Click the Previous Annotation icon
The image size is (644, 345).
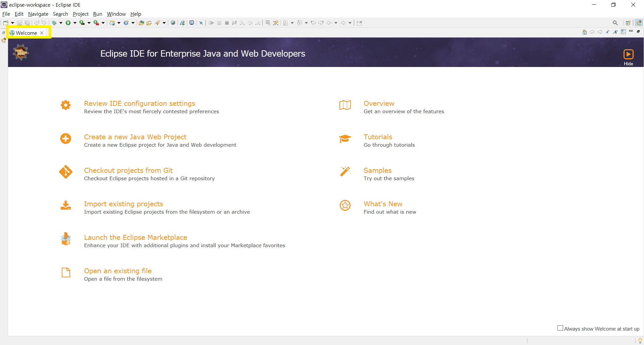[x=300, y=23]
